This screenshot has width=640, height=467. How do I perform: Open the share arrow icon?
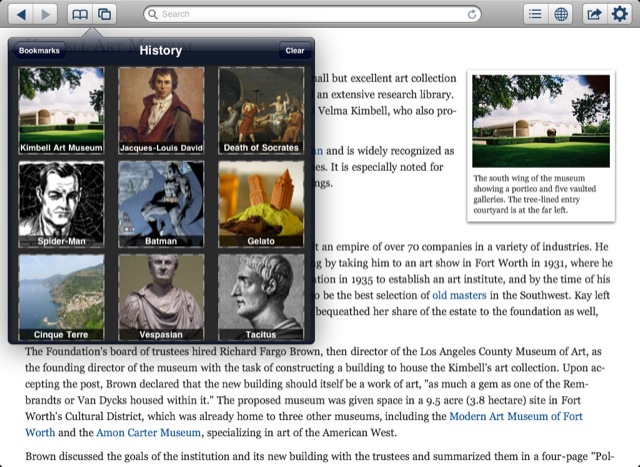594,14
